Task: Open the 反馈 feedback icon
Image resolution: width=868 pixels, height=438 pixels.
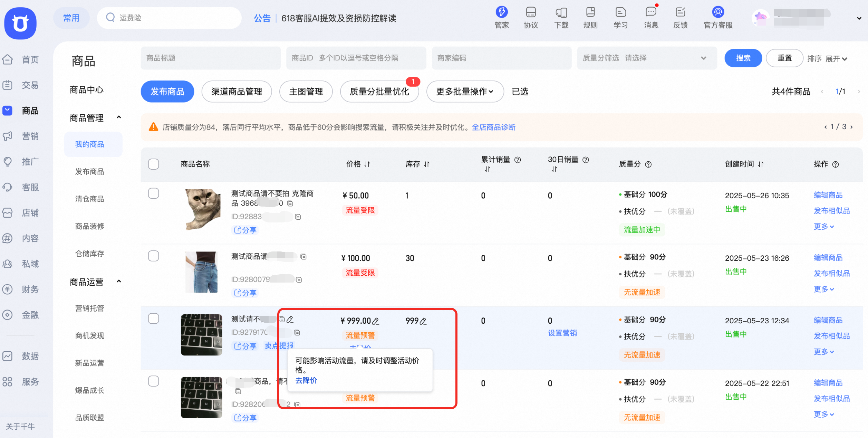Action: click(680, 17)
